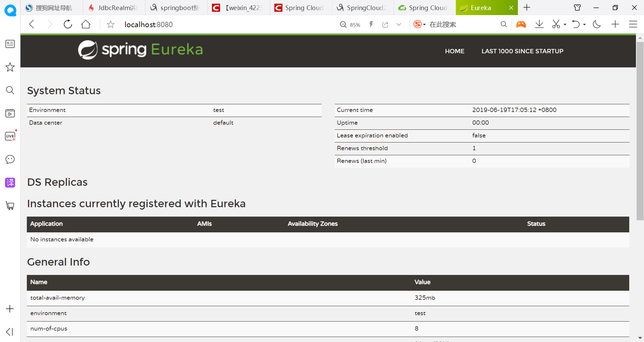
Task: Switch to the JdbcRealm tab
Action: pyautogui.click(x=114, y=8)
